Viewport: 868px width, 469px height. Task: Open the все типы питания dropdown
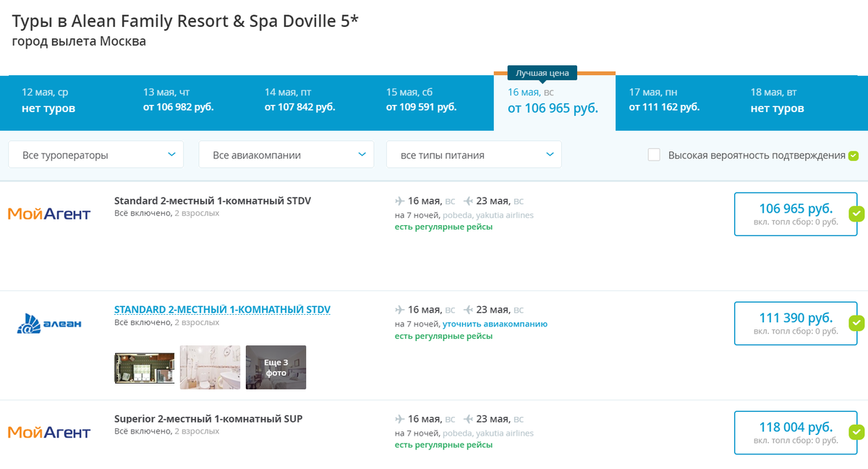(x=475, y=155)
